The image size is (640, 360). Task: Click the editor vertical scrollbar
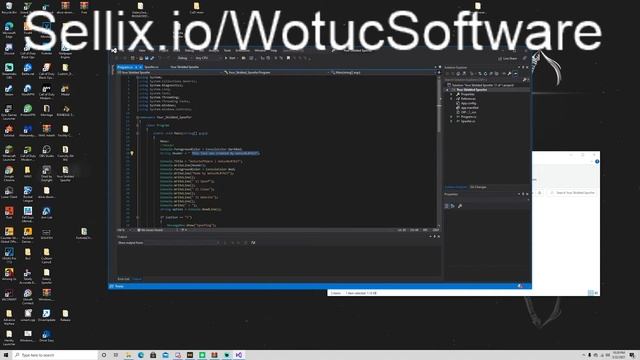tap(439, 151)
